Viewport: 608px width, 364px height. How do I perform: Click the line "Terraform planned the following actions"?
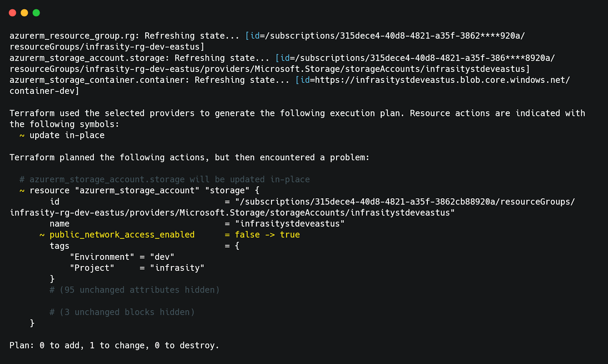189,157
